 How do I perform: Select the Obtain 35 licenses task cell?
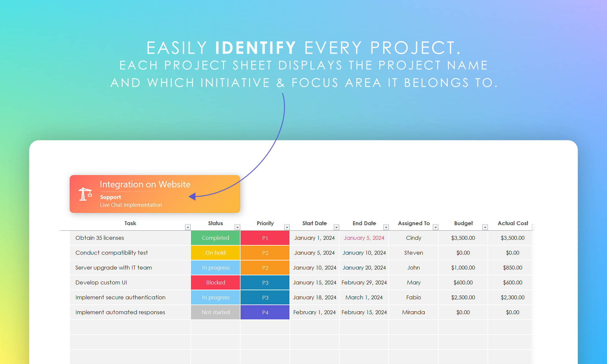pyautogui.click(x=100, y=238)
